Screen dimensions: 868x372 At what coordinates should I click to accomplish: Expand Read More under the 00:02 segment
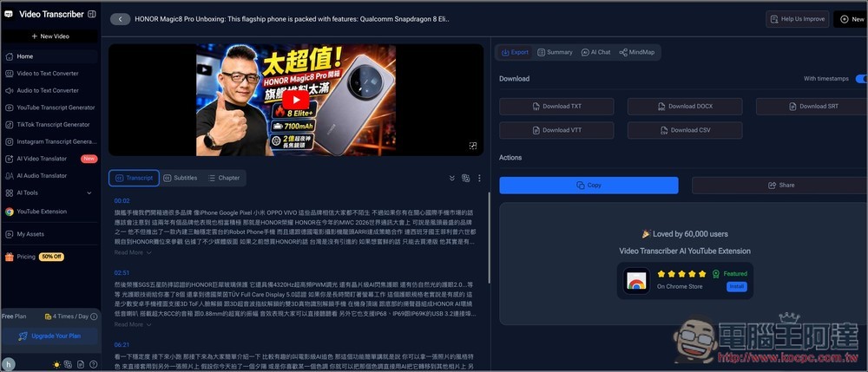pyautogui.click(x=133, y=252)
